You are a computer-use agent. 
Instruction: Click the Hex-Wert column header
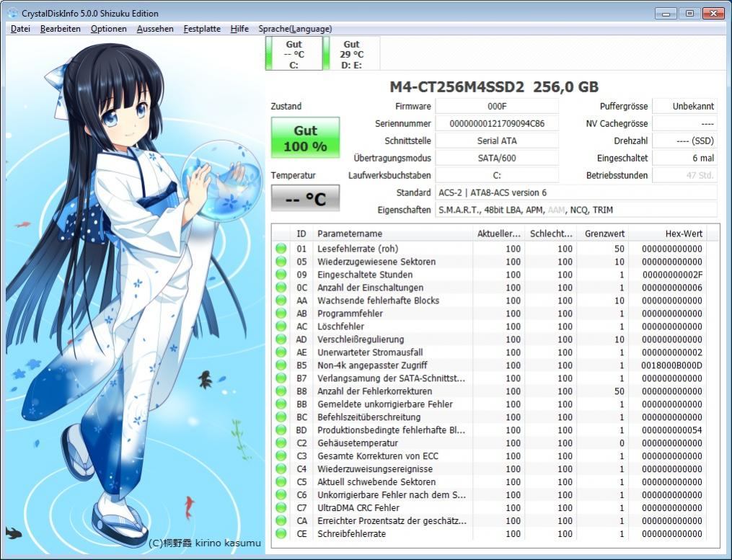(x=668, y=234)
